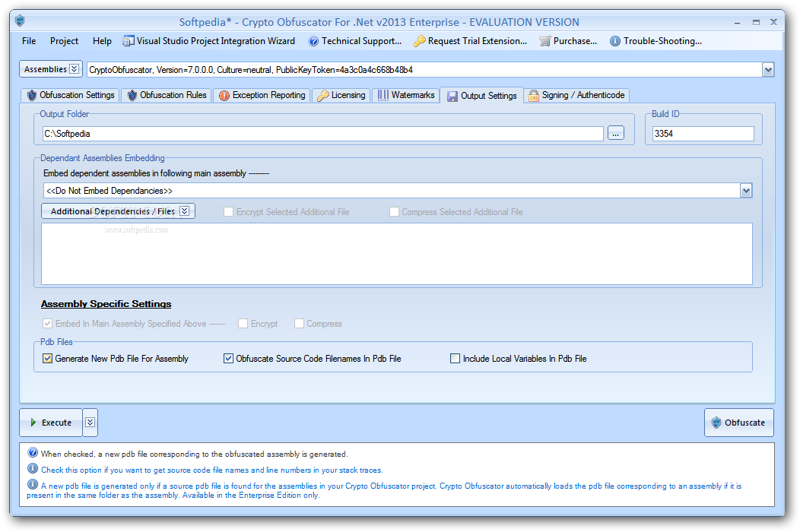Click the key icon for Request Trial Extension
The image size is (800, 532).
(419, 41)
